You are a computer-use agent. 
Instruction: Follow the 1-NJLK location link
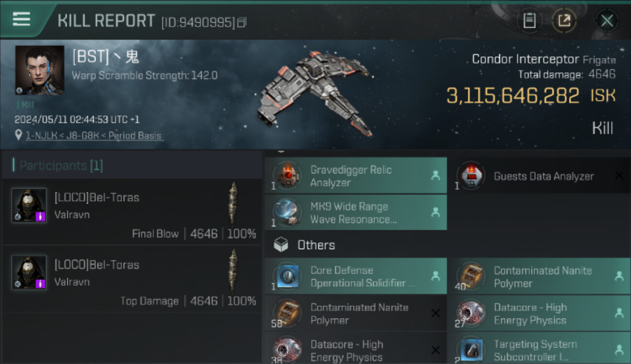tap(95, 136)
